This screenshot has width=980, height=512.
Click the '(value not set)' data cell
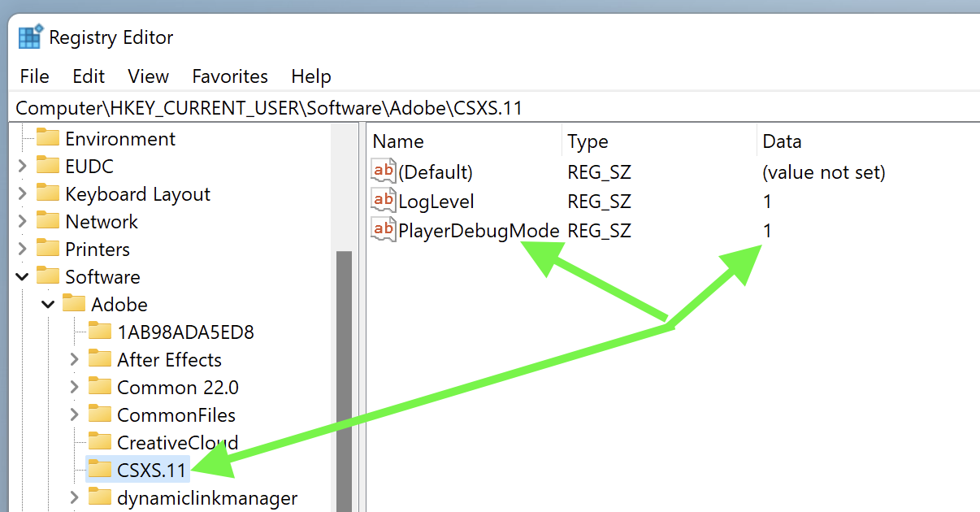pos(823,172)
